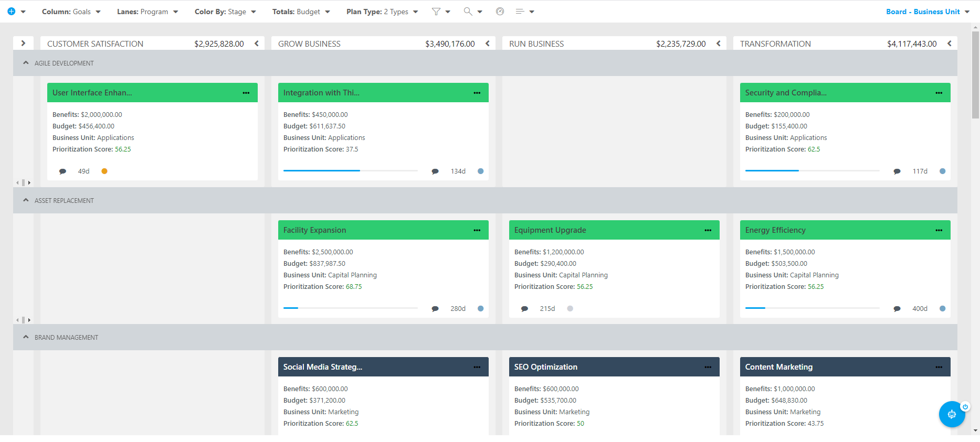Collapse the Run Business column

[x=719, y=44]
